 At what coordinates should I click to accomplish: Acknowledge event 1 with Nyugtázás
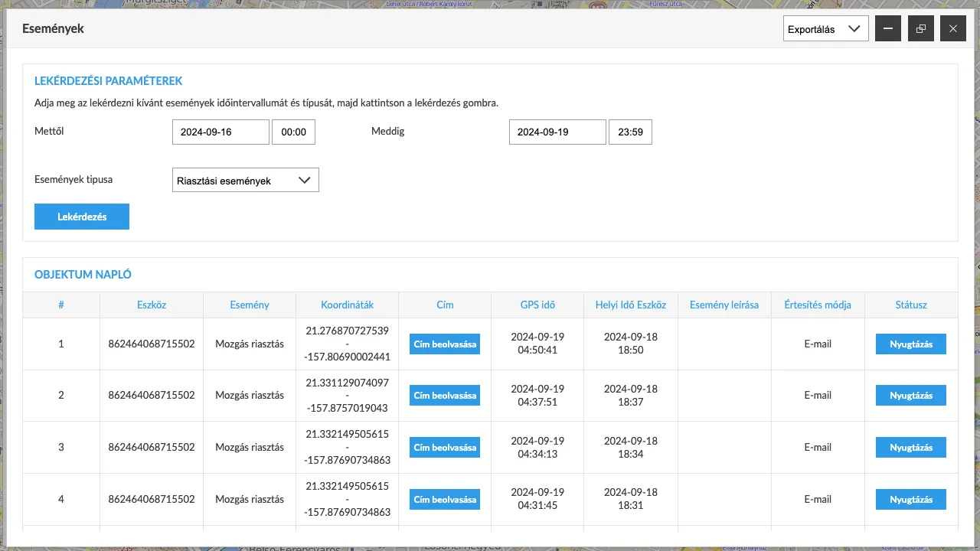(x=910, y=344)
